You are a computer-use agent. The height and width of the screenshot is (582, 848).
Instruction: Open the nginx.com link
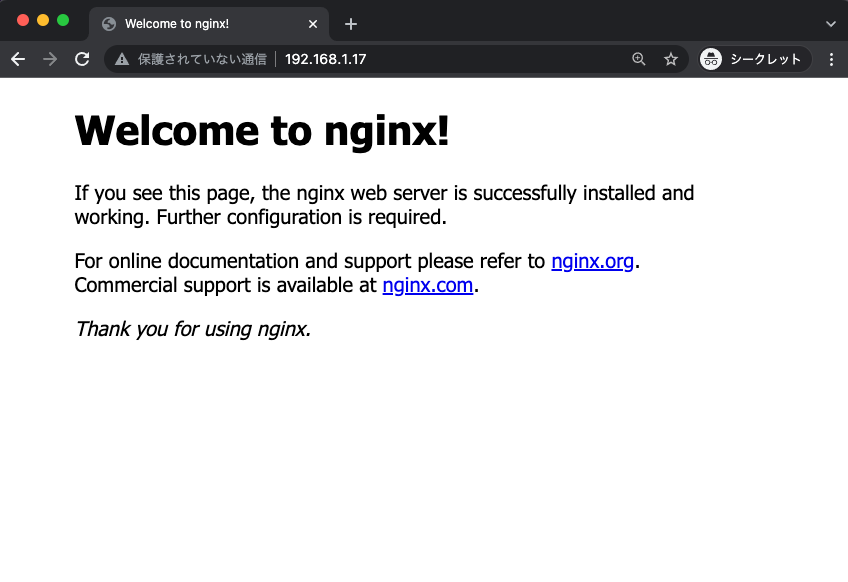(x=428, y=285)
